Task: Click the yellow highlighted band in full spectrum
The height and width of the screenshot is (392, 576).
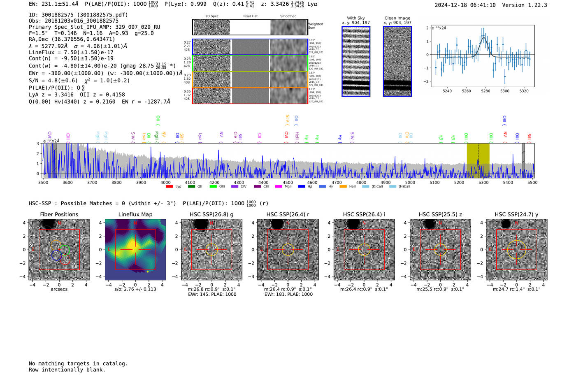Action: 478,160
